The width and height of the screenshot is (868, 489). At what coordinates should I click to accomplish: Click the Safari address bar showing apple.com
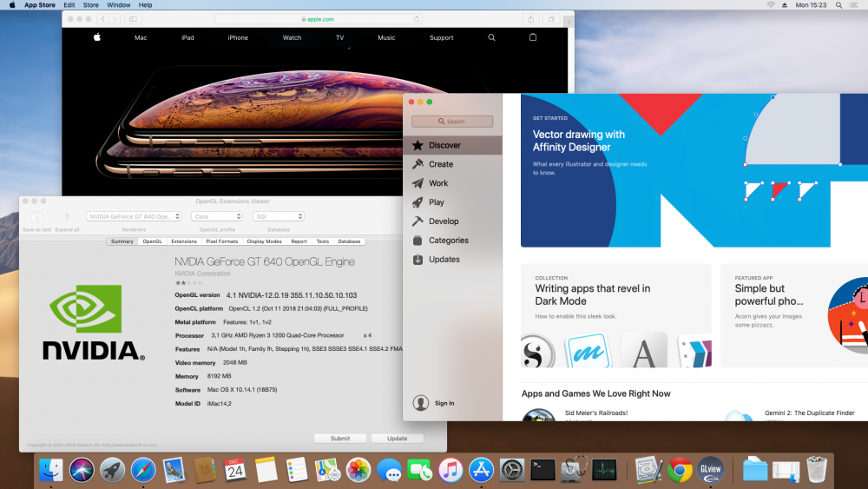click(x=319, y=19)
